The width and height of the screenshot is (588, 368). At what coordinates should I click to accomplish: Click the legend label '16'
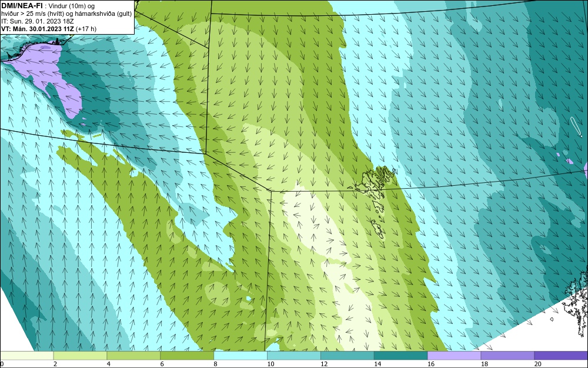pos(431,364)
